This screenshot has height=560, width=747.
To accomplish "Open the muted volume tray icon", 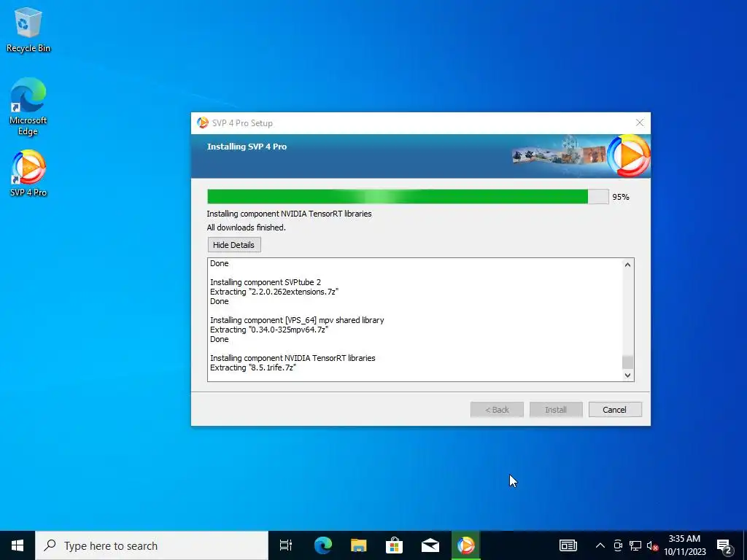I will (x=652, y=545).
